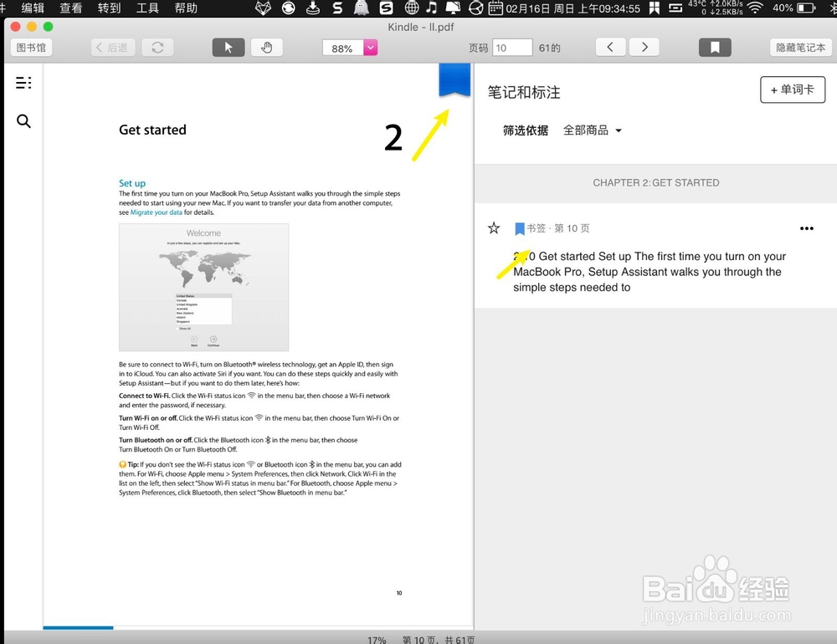Open search from the left sidebar

click(23, 121)
